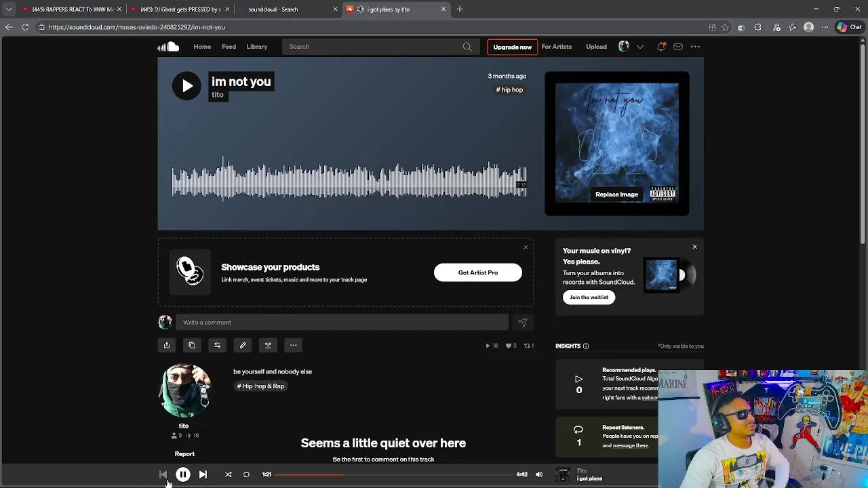This screenshot has height=488, width=868.
Task: Click the 1 repost count
Action: [x=529, y=346]
